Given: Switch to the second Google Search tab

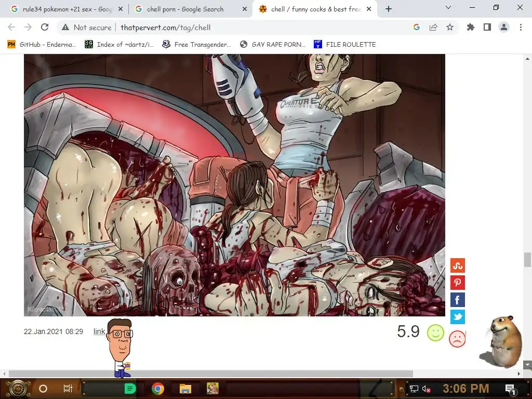Looking at the screenshot, I should point(192,9).
